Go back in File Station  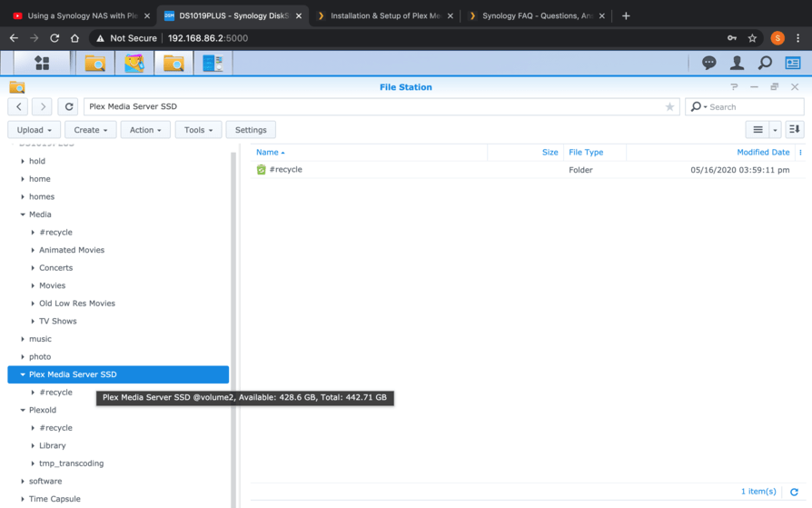(18, 107)
